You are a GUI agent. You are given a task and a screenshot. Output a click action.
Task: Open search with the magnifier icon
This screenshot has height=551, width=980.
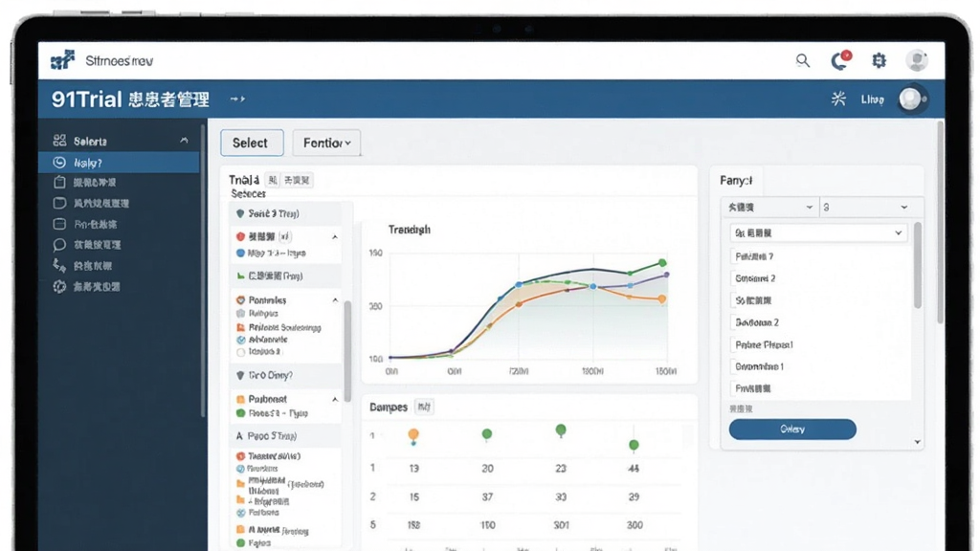point(803,60)
